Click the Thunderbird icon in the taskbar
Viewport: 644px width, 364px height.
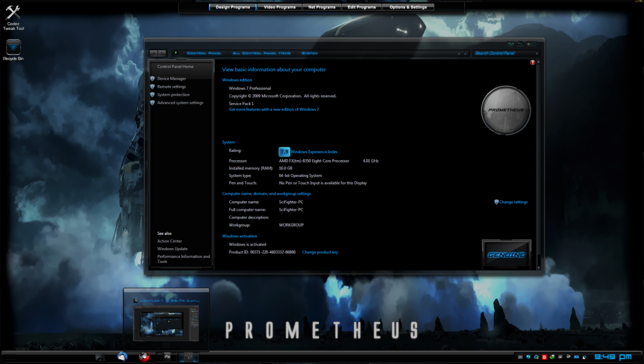(x=122, y=356)
